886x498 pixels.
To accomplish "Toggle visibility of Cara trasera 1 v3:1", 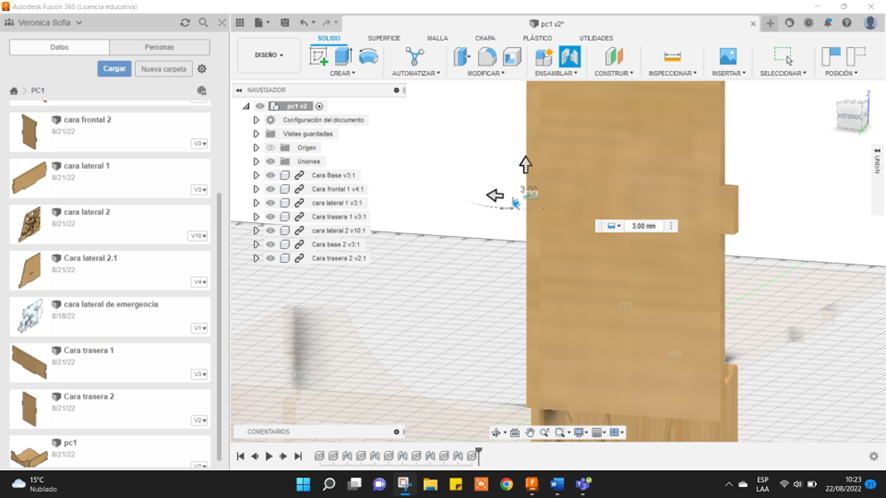I will (271, 216).
